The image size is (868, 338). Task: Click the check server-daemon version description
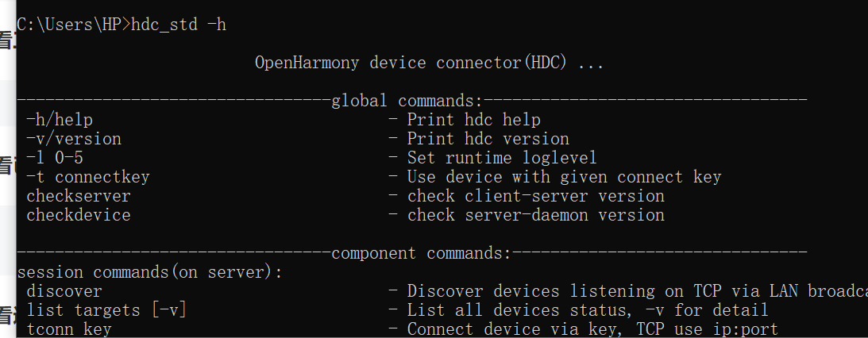pyautogui.click(x=535, y=215)
